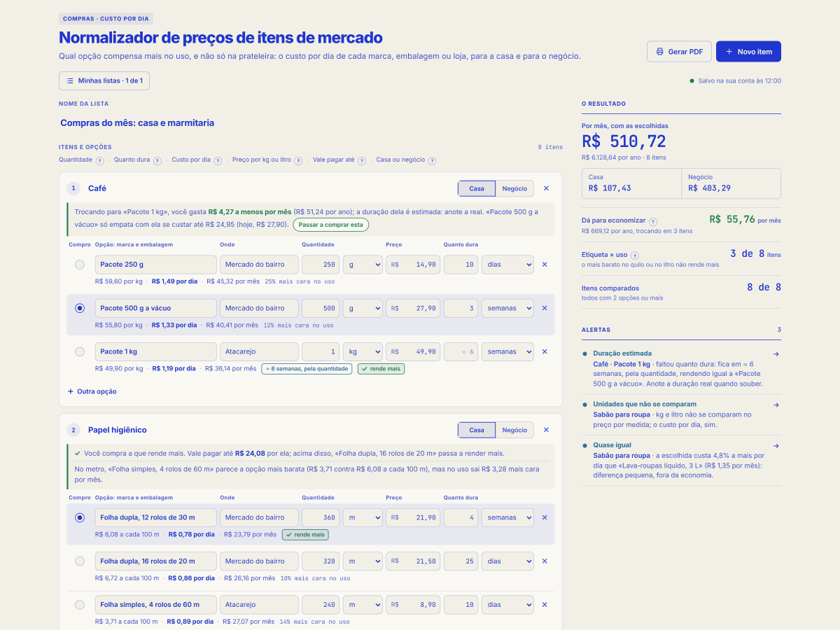Select Pacote 500 g a vácuo radio
Image resolution: width=840 pixels, height=630 pixels.
tap(80, 308)
